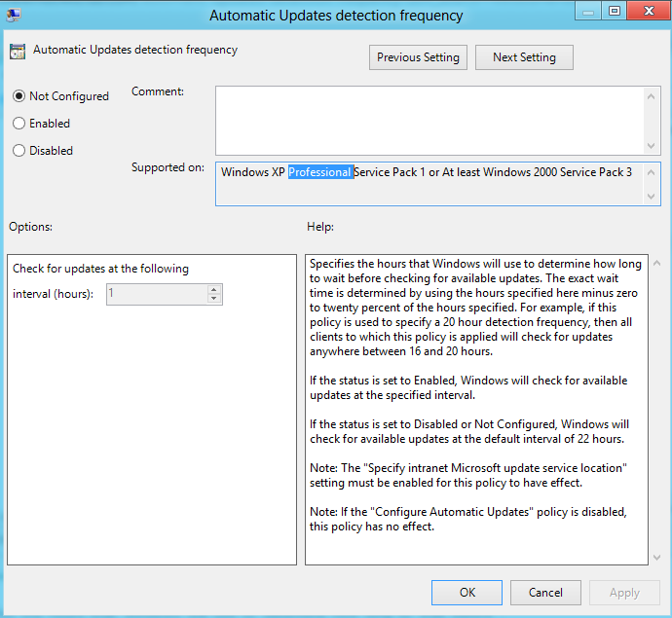
Task: Click the 'Options:' heading label
Action: (x=31, y=227)
